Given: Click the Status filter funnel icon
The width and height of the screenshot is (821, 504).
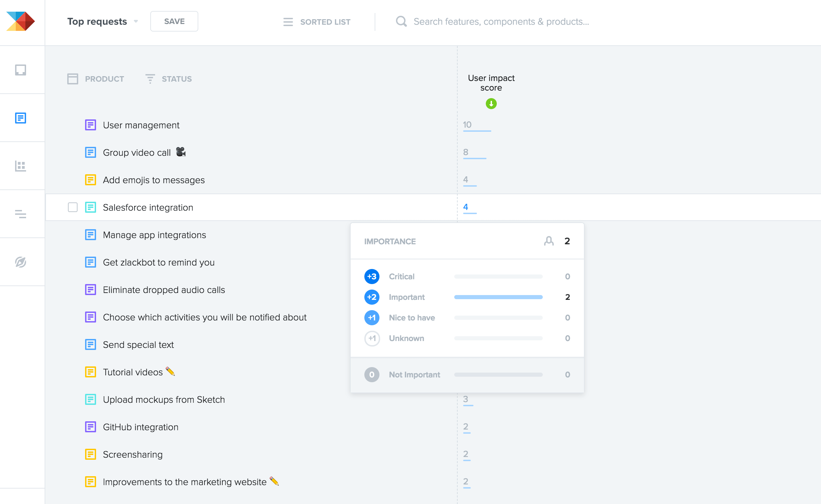Looking at the screenshot, I should click(x=150, y=79).
